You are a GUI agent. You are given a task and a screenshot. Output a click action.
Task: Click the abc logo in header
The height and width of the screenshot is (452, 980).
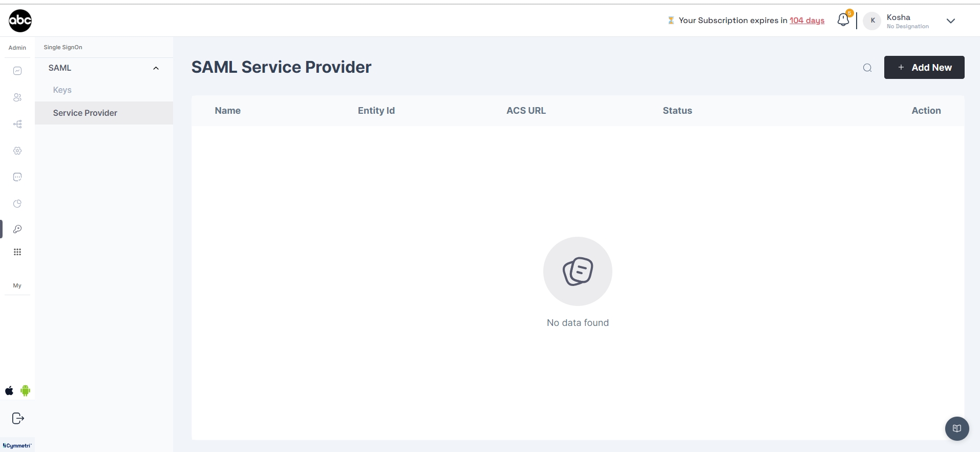point(20,20)
